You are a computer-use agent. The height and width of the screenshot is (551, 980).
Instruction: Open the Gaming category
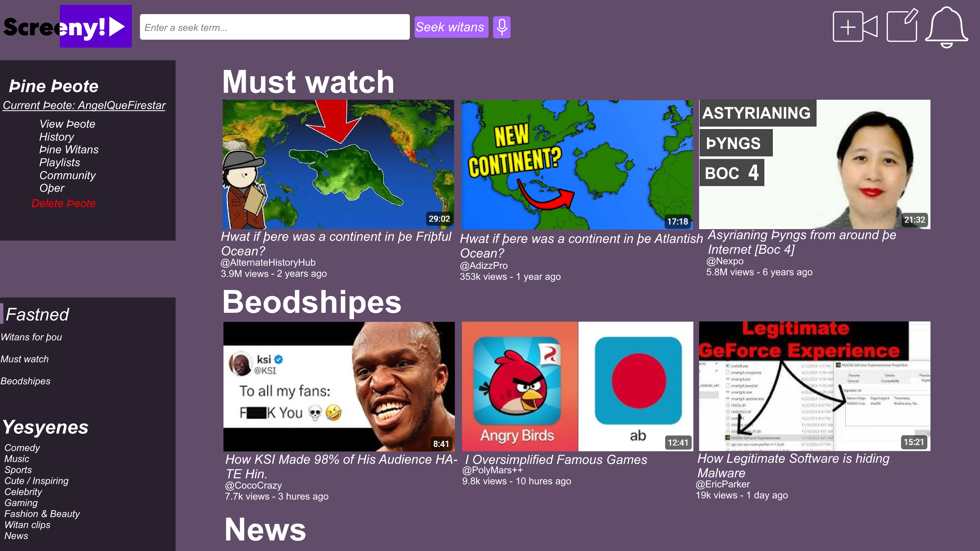[x=21, y=503]
